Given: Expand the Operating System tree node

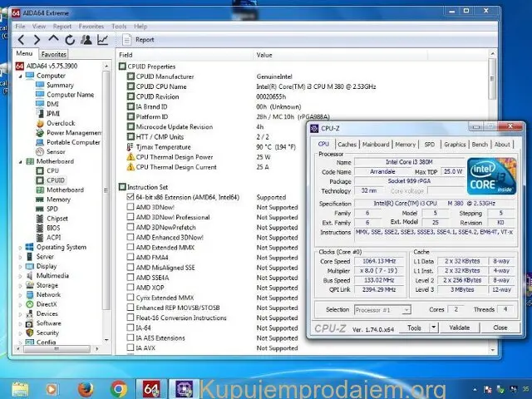Looking at the screenshot, I should 22,247.
